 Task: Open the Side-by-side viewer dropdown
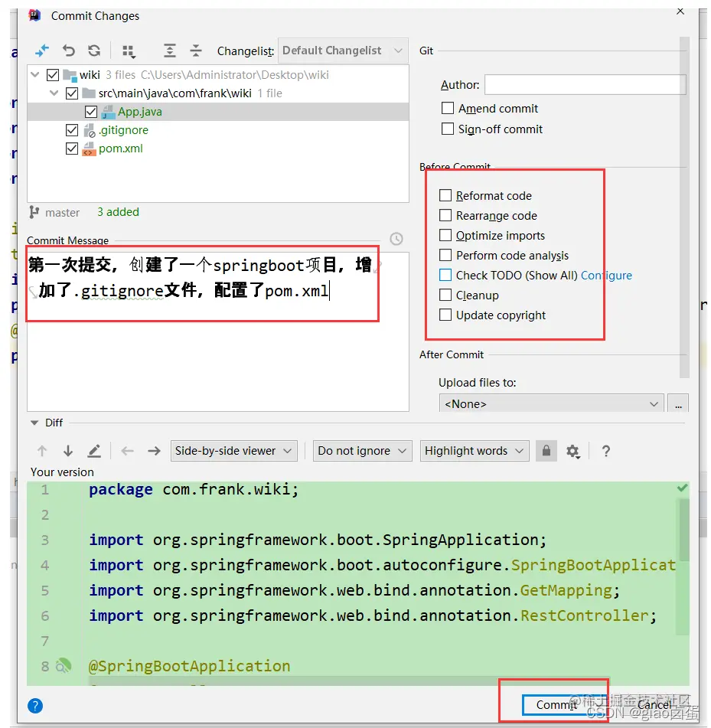234,451
